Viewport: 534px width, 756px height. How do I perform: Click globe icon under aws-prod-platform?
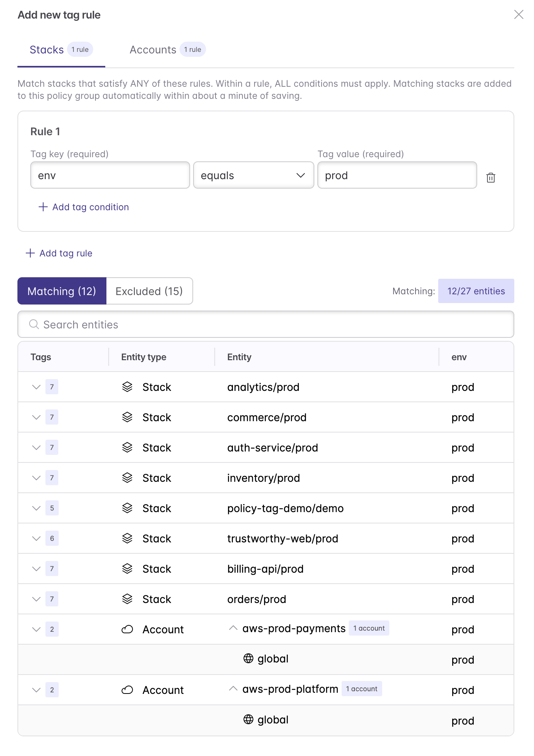pyautogui.click(x=248, y=719)
